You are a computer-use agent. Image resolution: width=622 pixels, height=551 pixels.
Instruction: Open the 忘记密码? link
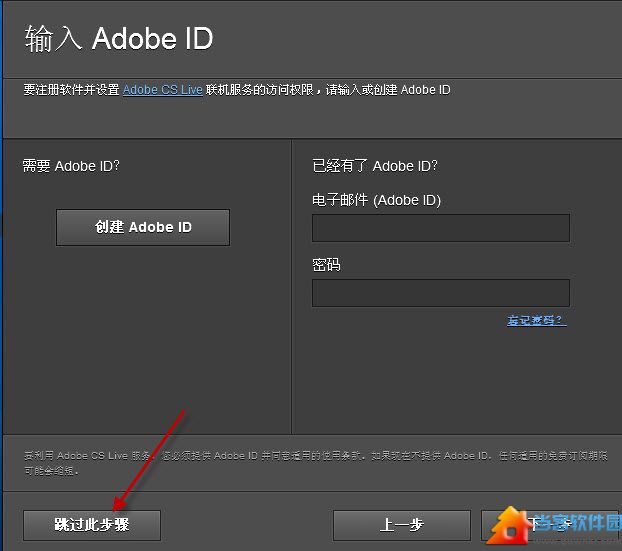point(536,320)
